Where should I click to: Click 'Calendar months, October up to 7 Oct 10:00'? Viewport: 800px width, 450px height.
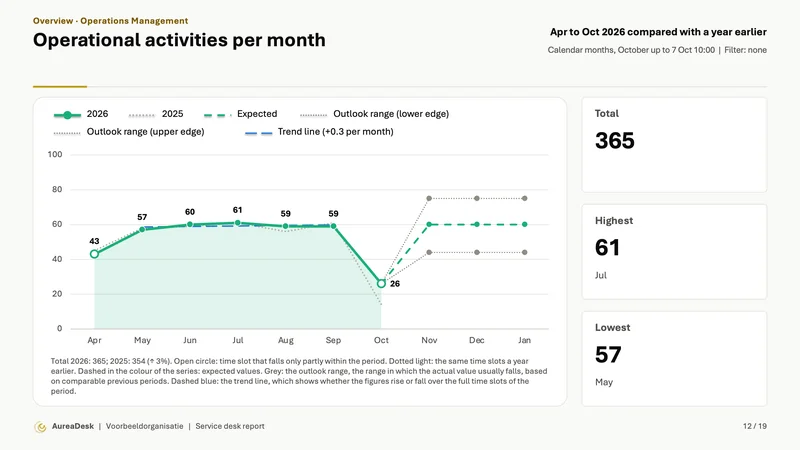tap(631, 50)
